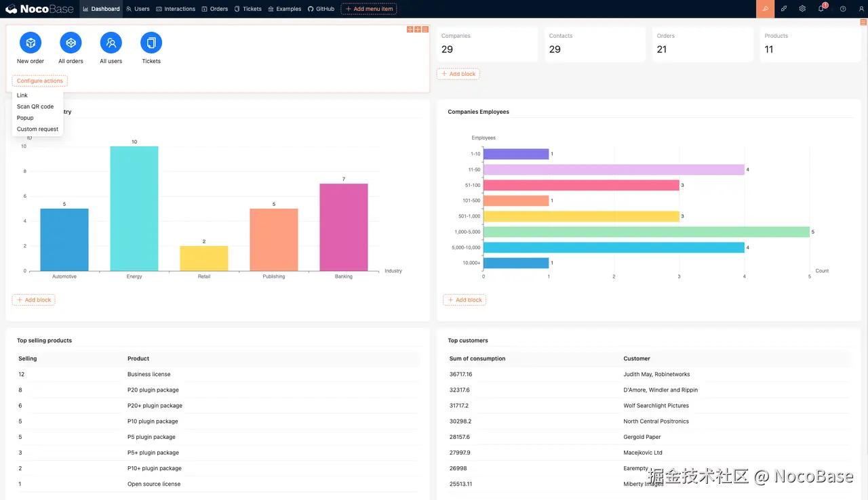868x500 pixels.
Task: Click the Contacts 29 statistic card
Action: [595, 44]
